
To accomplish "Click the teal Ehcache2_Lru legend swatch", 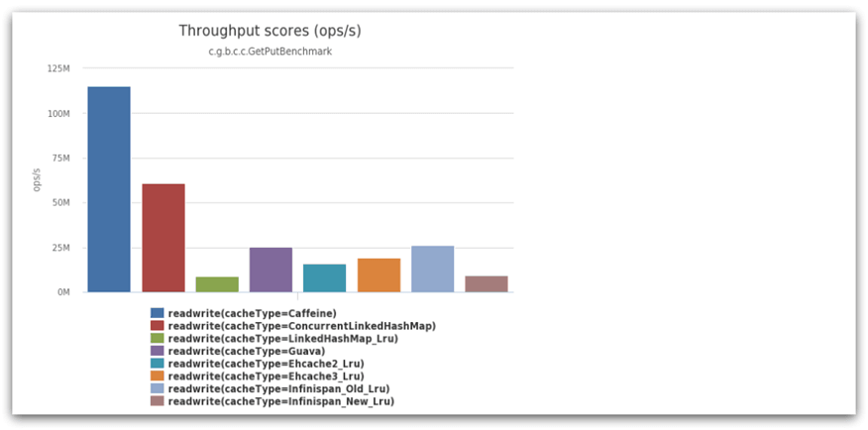I will pos(158,364).
